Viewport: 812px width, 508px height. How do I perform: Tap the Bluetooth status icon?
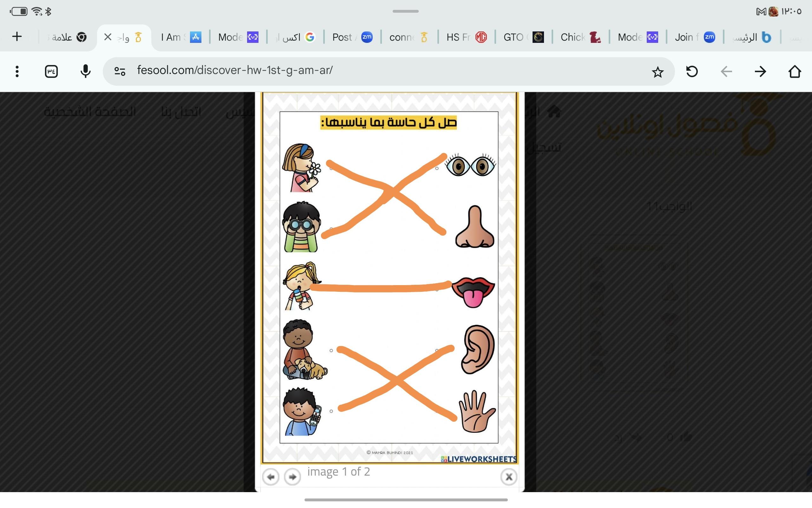coord(48,11)
